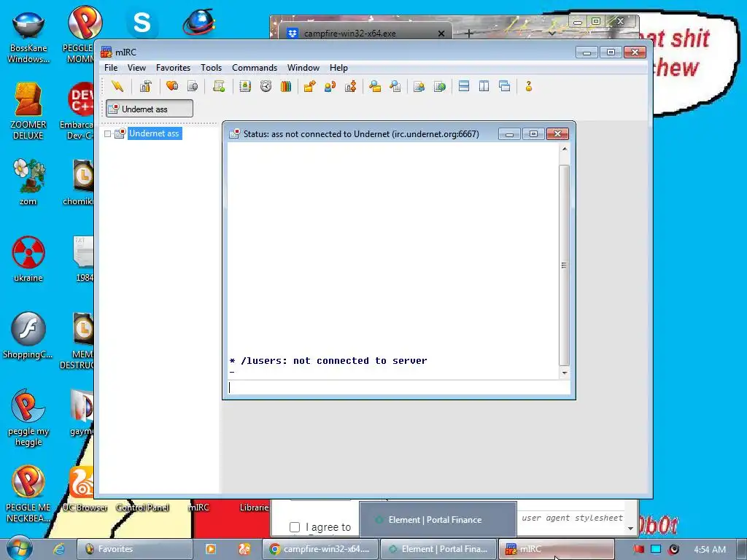Open the Channels List toolbar icon
This screenshot has width=747, height=560.
[x=193, y=86]
